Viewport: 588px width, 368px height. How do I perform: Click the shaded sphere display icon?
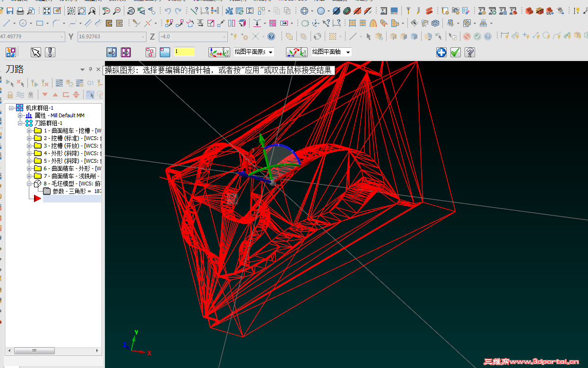coord(321,10)
